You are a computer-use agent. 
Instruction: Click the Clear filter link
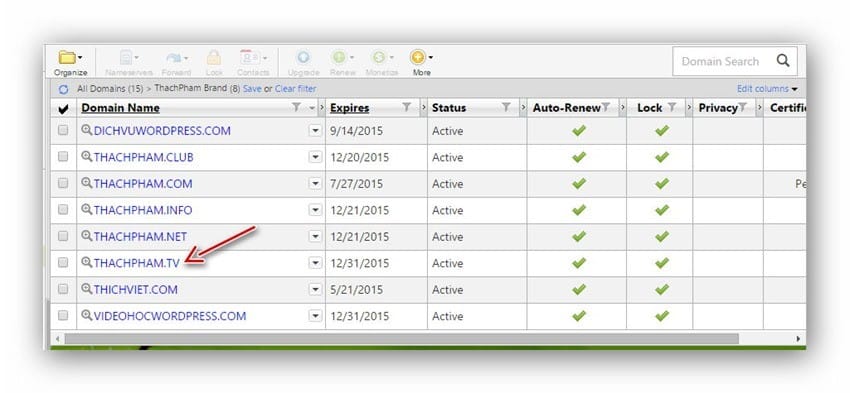295,88
